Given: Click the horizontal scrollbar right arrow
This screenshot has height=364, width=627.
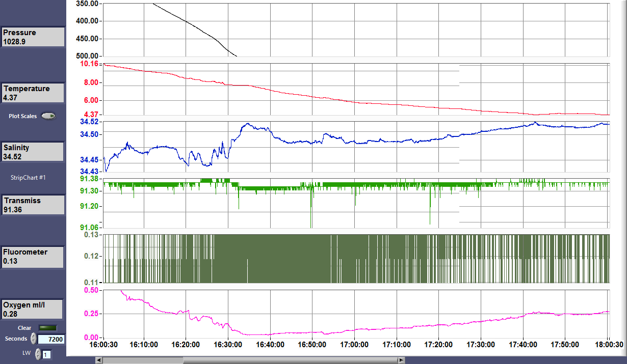Looking at the screenshot, I should (402, 360).
